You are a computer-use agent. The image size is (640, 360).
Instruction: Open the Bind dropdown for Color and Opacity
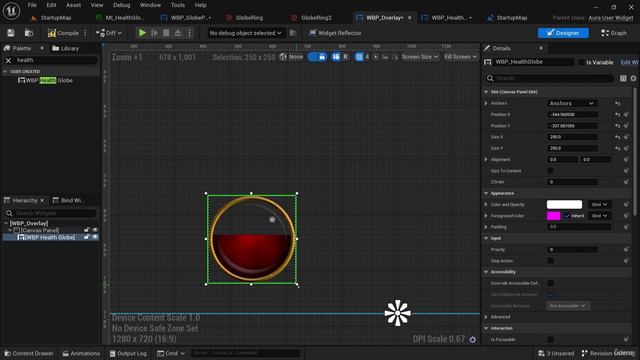(x=599, y=204)
